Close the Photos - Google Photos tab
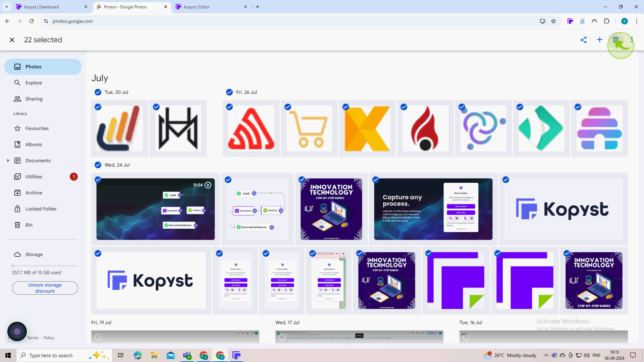 (x=166, y=7)
